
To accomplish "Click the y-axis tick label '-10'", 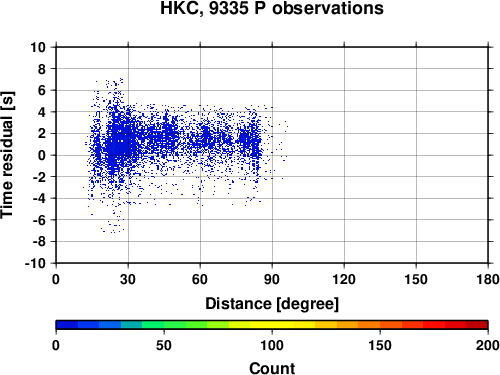I will 36,263.
